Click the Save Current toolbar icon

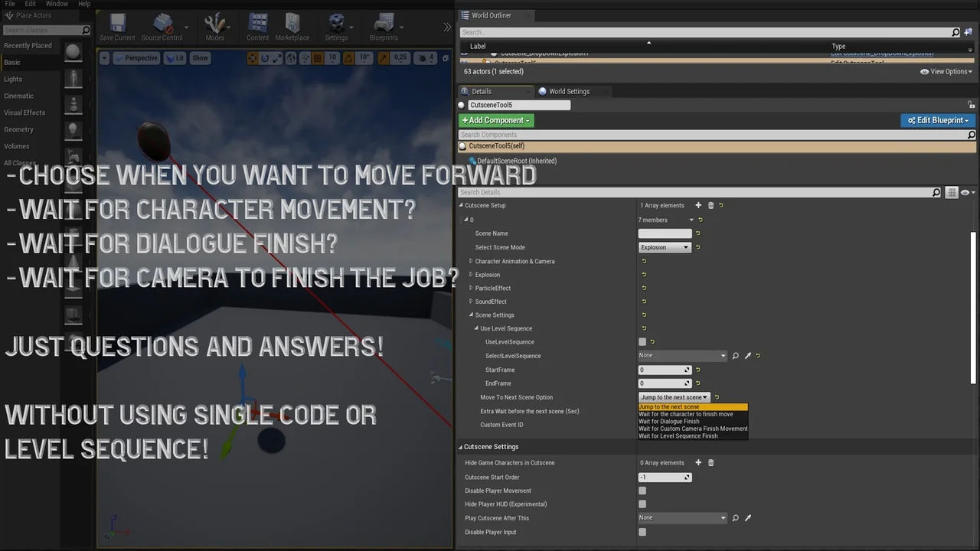117,27
